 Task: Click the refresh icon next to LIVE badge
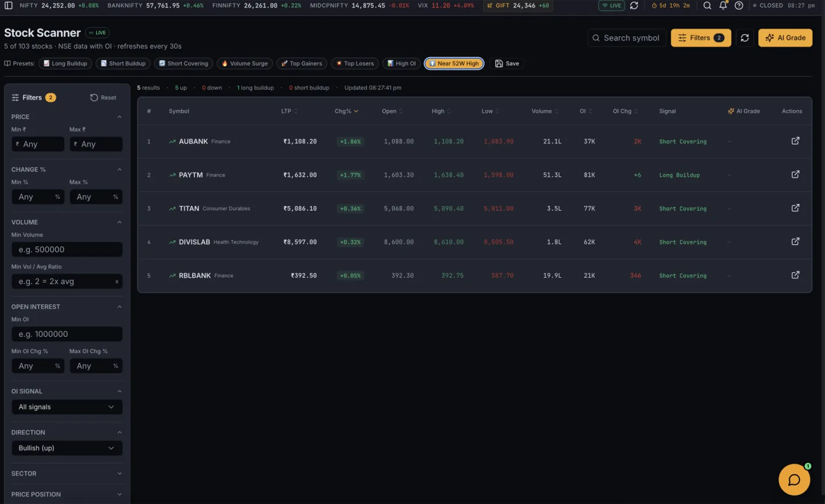tap(634, 6)
